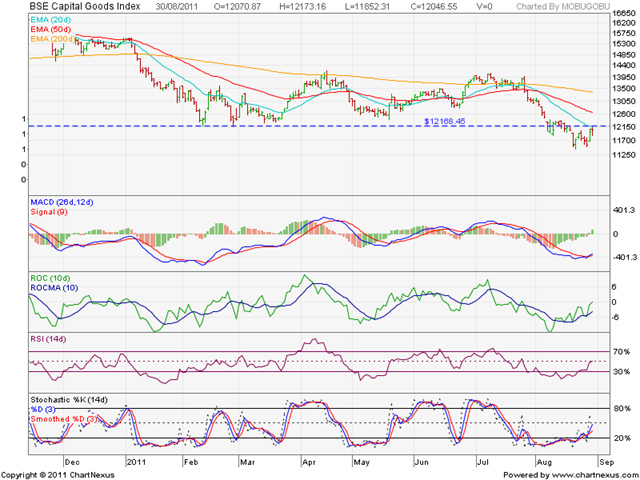Click the 'BSE Capital Goods Index' chart title
This screenshot has width=640, height=480.
pos(85,6)
